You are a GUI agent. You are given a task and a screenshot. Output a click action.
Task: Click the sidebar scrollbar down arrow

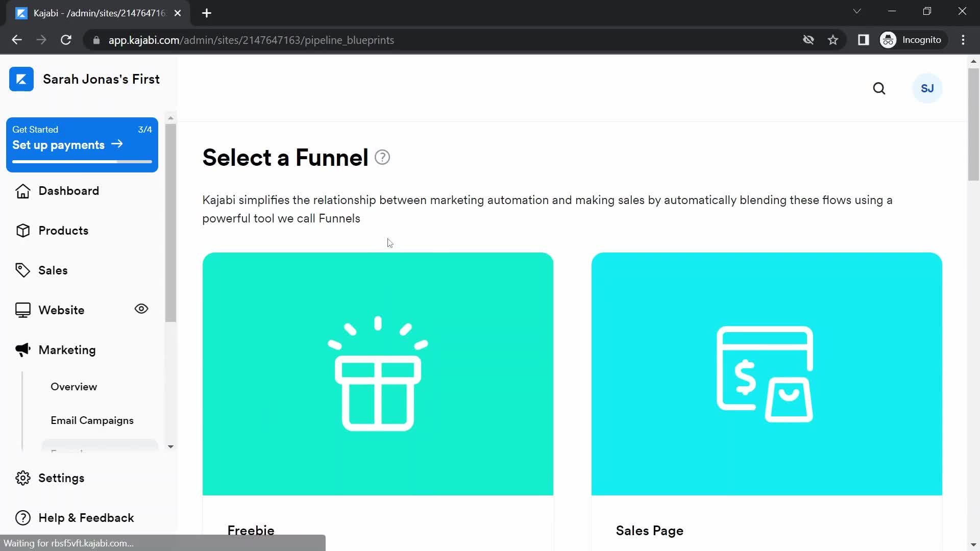(x=170, y=446)
